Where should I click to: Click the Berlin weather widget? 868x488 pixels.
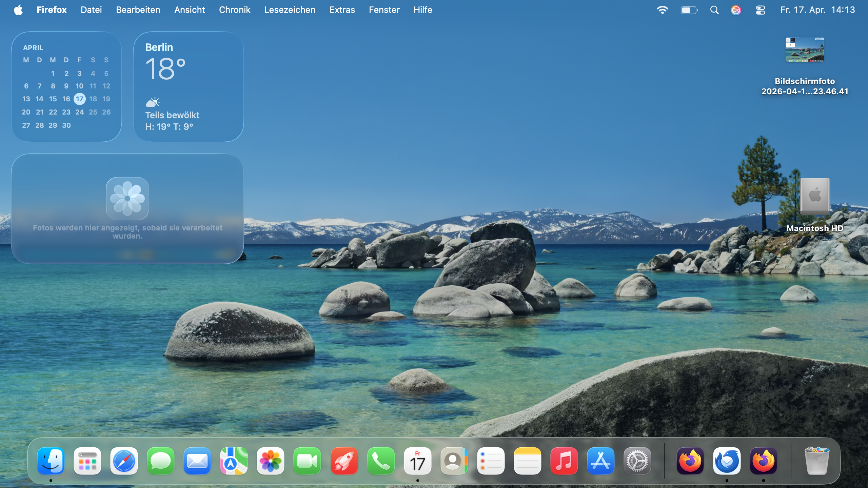pyautogui.click(x=189, y=87)
